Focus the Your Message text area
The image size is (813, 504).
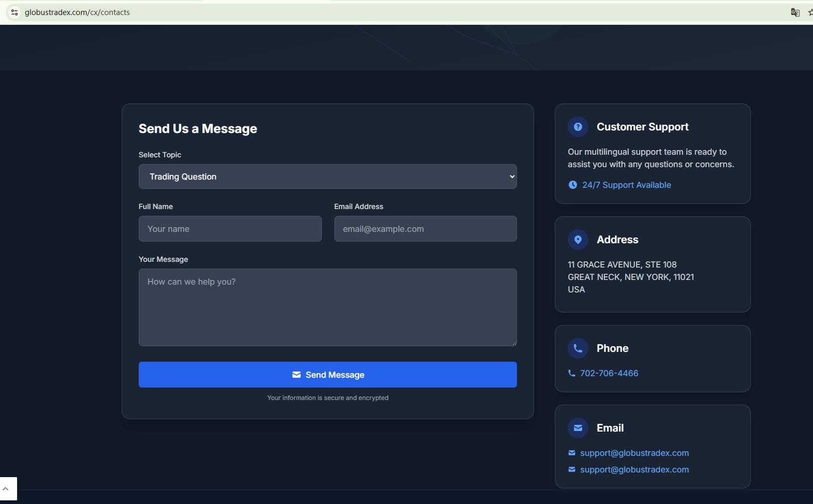[x=327, y=307]
